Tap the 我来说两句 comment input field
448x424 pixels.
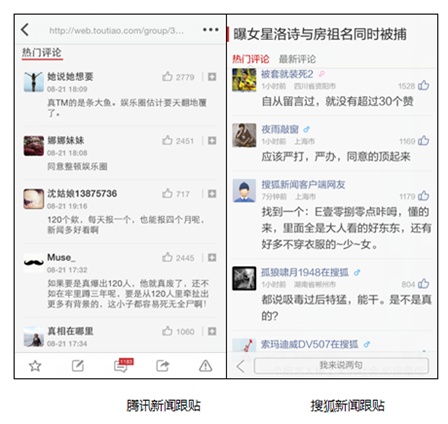pyautogui.click(x=341, y=366)
